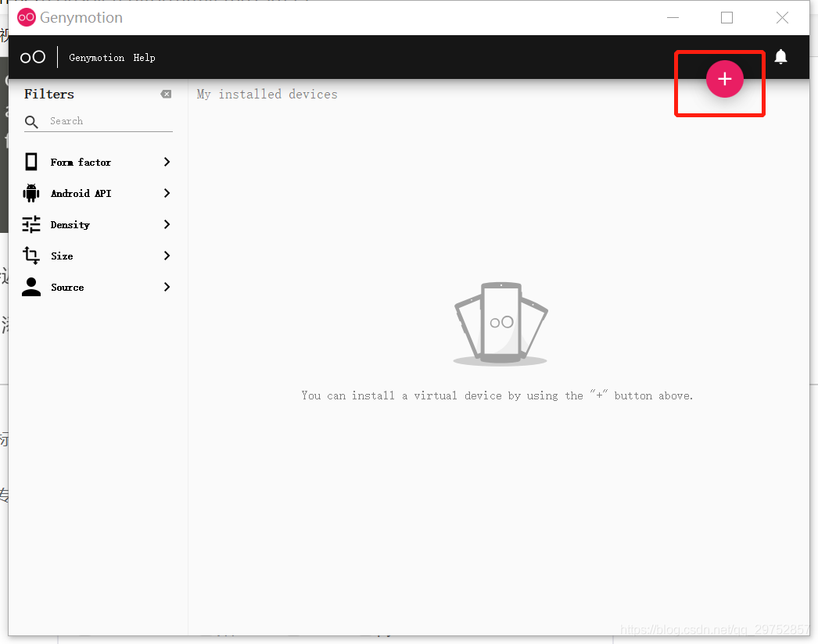Screen dimensions: 818x644
Task: Click the Density sliders icon
Action: click(x=31, y=224)
